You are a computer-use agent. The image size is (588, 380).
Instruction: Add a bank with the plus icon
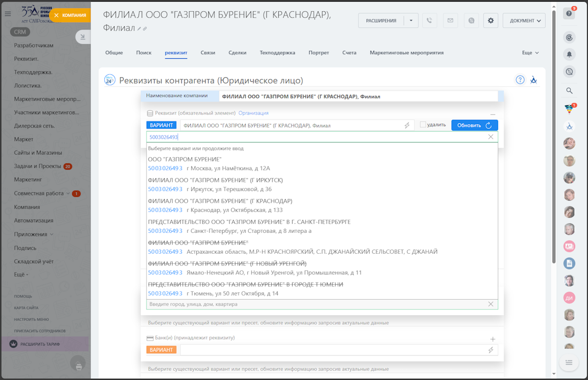(x=493, y=339)
